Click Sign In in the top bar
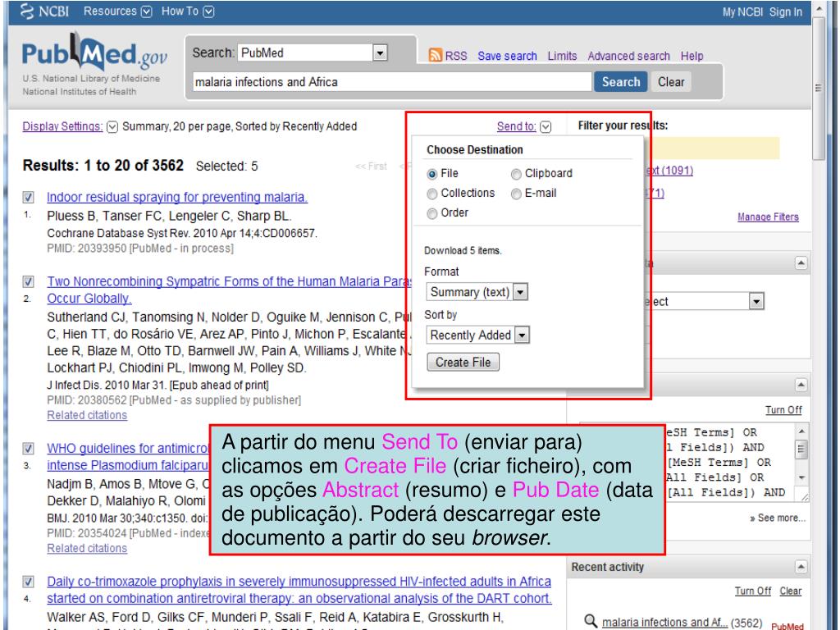Image resolution: width=840 pixels, height=630 pixels. coord(786,11)
